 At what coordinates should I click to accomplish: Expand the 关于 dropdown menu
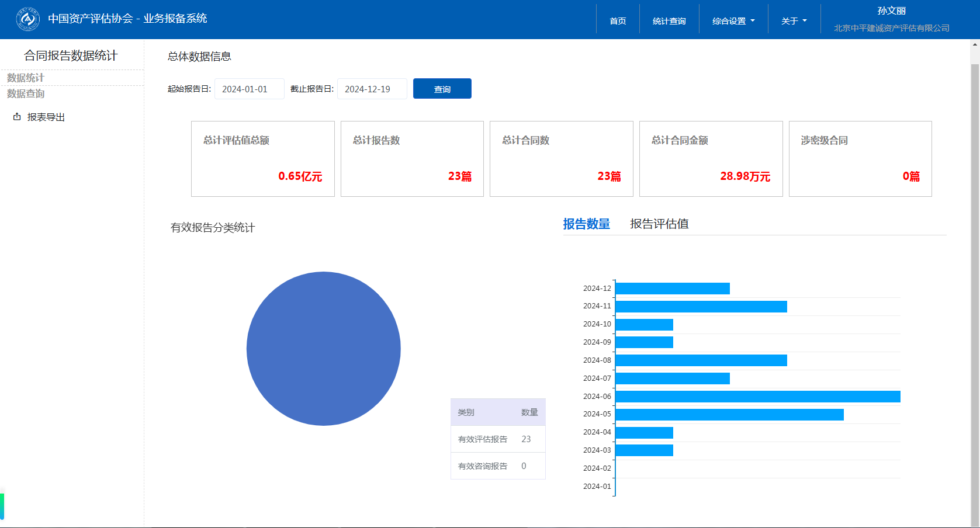[x=794, y=21]
